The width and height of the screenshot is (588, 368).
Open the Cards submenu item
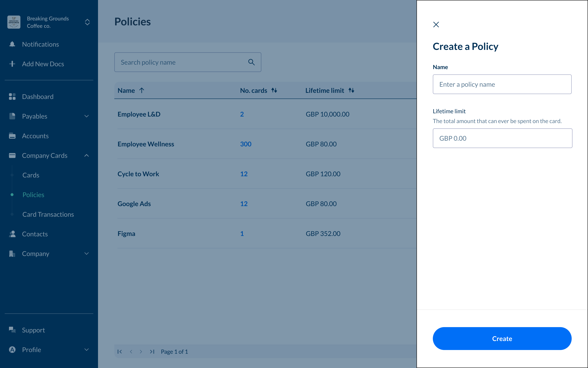31,175
